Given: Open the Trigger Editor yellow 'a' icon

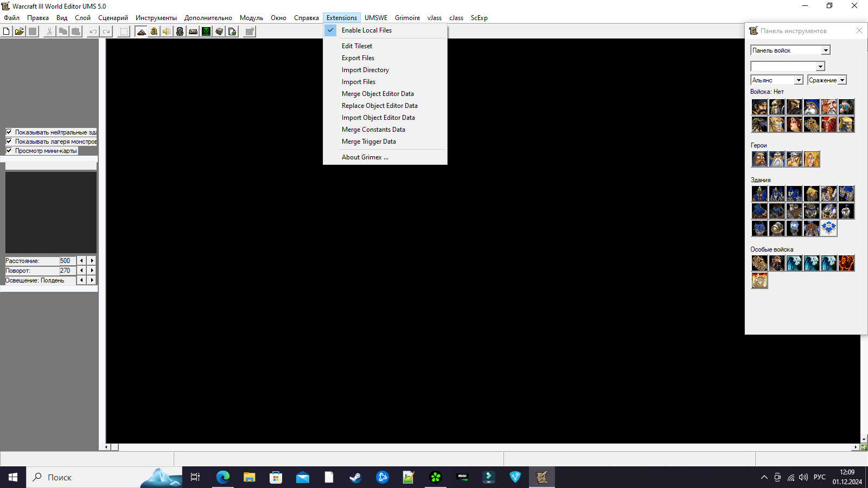Looking at the screenshot, I should (154, 31).
